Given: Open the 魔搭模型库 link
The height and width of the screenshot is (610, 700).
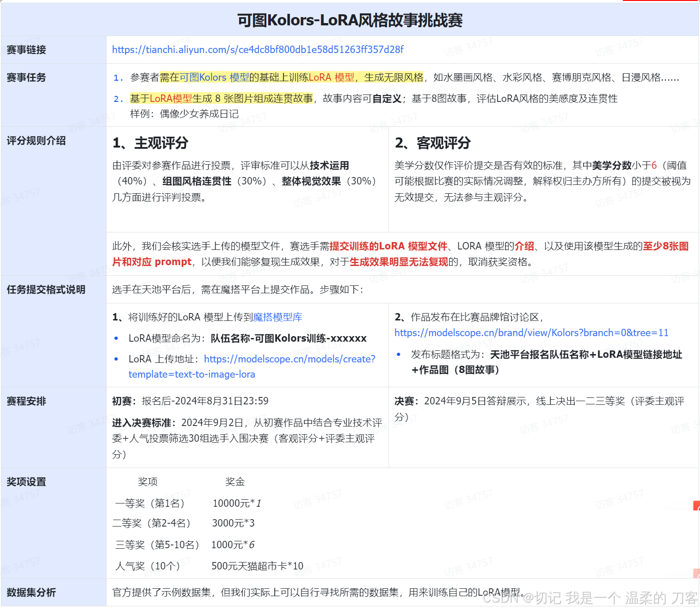Looking at the screenshot, I should tap(278, 317).
